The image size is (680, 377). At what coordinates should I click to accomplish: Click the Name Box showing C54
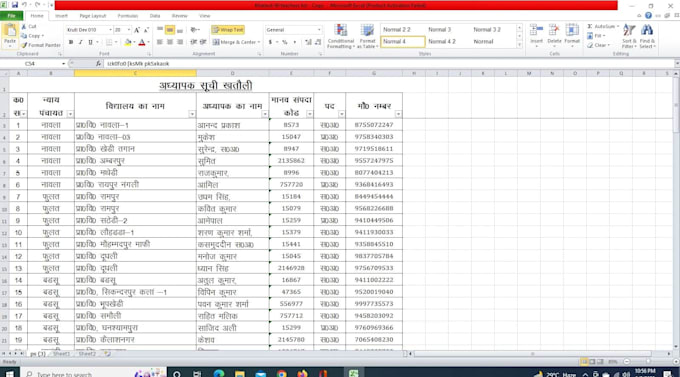pyautogui.click(x=30, y=64)
